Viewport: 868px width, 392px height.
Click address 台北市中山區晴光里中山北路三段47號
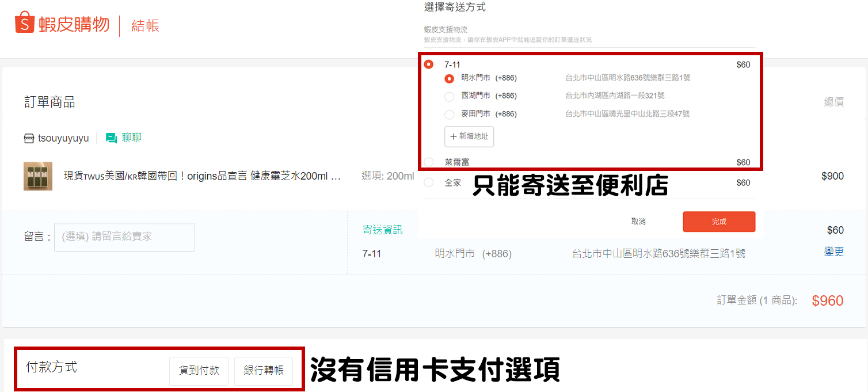coord(627,114)
